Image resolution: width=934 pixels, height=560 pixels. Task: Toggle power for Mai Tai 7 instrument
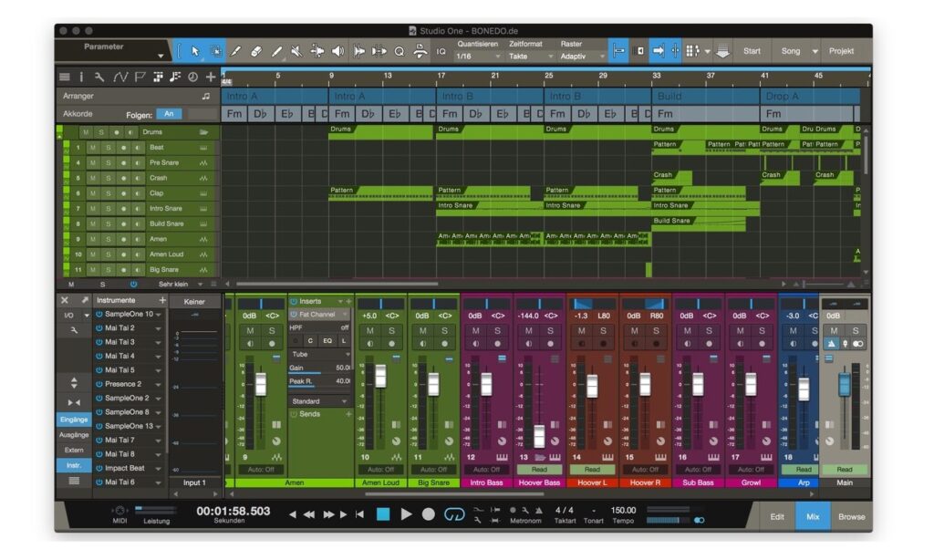coord(99,441)
